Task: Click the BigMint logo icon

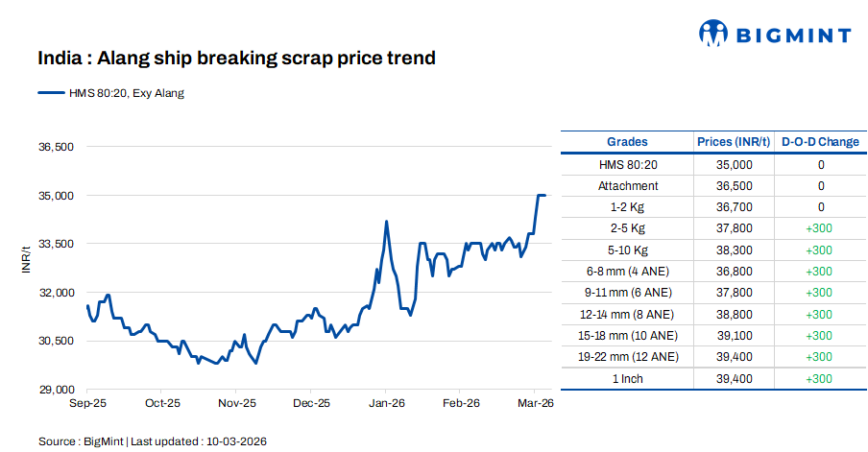Action: 714,35
